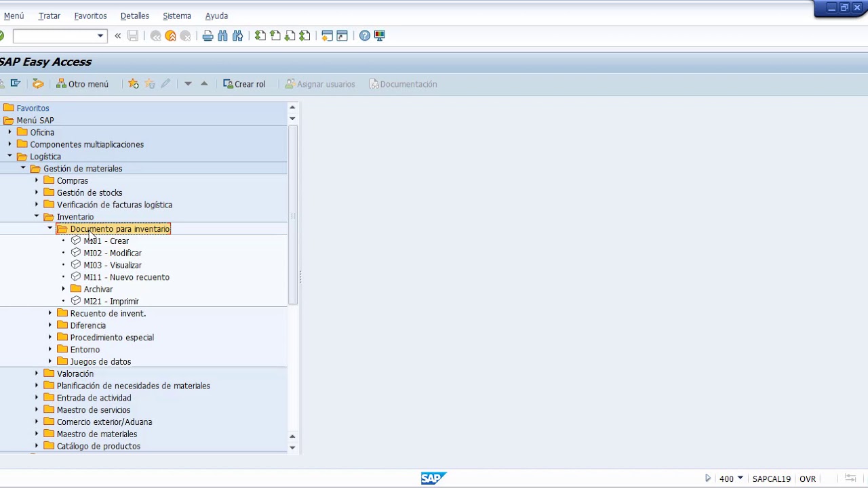Collapse the Gestión de materiales node
Image resolution: width=868 pixels, height=488 pixels.
click(x=23, y=168)
